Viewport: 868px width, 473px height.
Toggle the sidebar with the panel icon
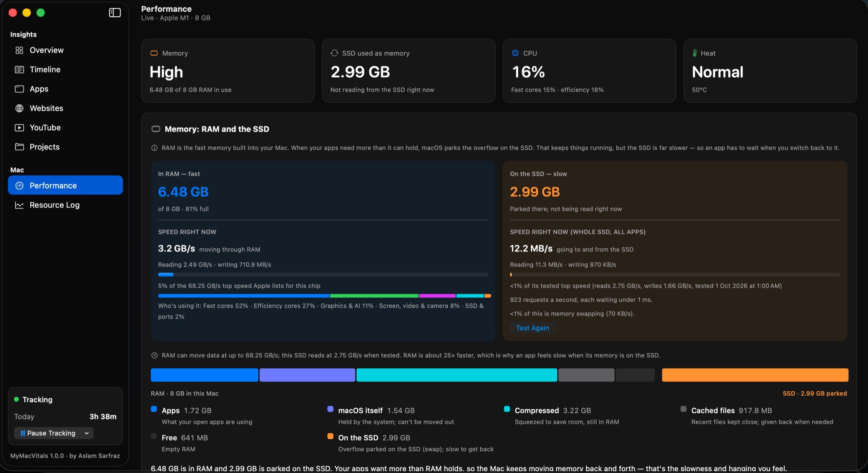tap(115, 13)
